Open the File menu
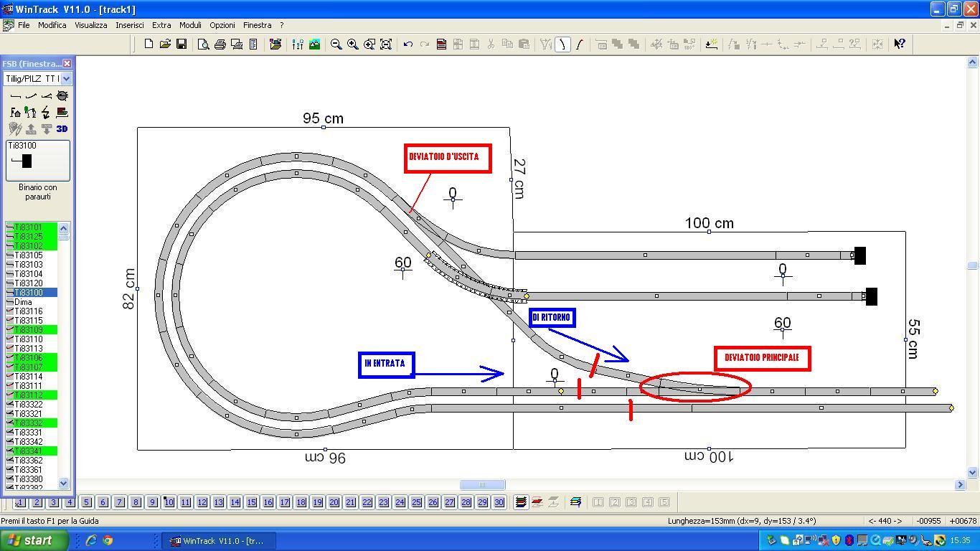Image resolution: width=980 pixels, height=551 pixels. pos(24,25)
